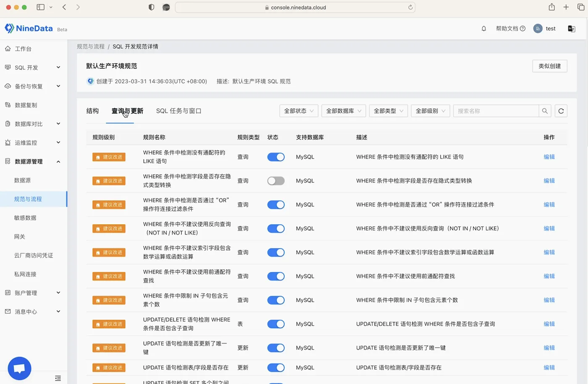Click the 消息中心 envelope icon
Image resolution: width=588 pixels, height=384 pixels.
click(8, 311)
